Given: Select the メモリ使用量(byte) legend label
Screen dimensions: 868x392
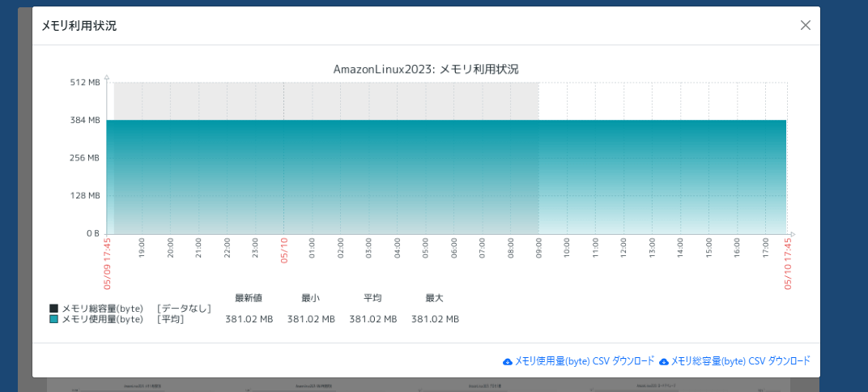Looking at the screenshot, I should pyautogui.click(x=102, y=319).
